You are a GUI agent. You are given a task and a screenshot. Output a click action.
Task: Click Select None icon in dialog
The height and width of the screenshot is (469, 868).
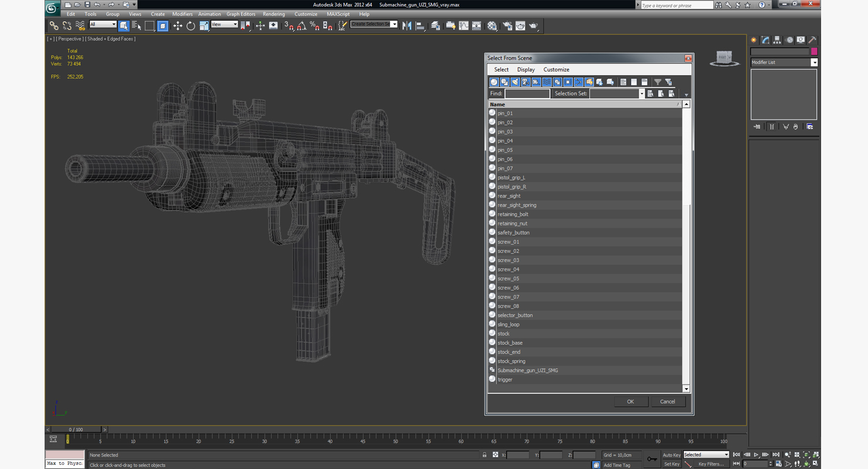click(634, 82)
